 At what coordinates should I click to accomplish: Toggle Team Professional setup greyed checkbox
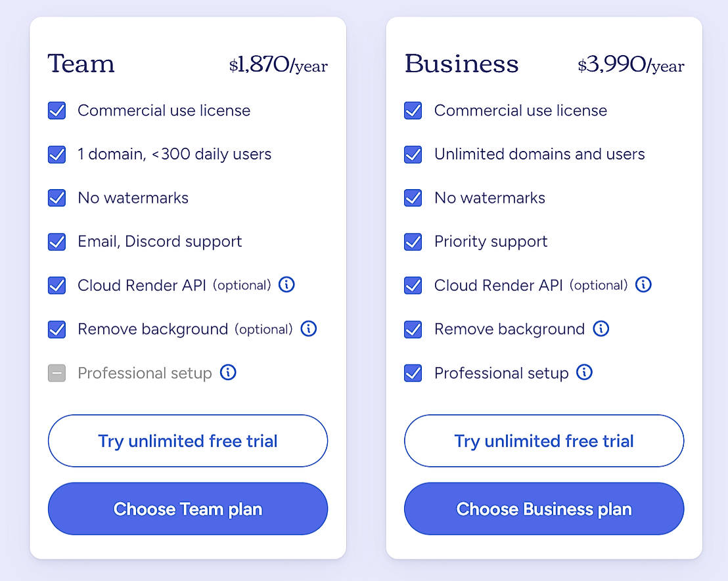click(x=57, y=373)
